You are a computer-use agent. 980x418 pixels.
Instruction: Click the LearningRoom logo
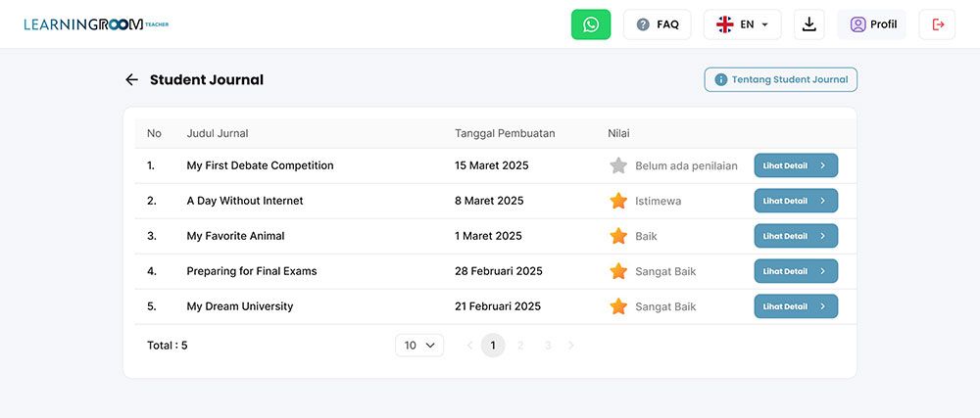96,24
